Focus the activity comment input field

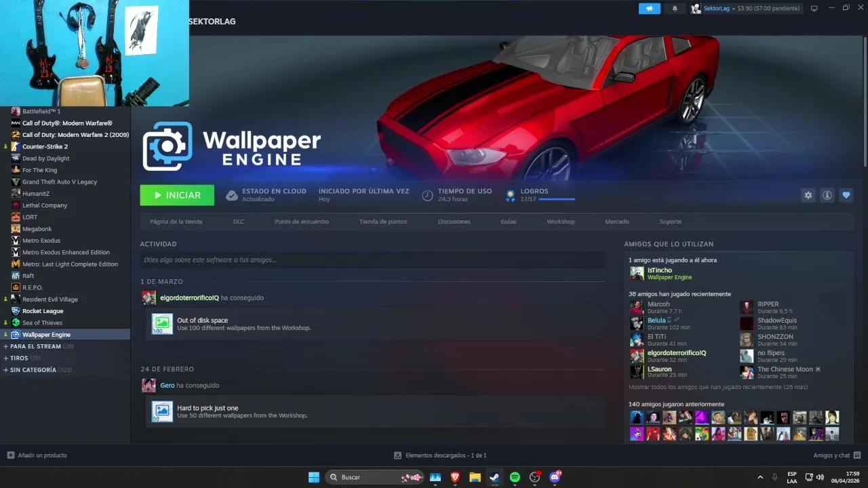point(372,260)
